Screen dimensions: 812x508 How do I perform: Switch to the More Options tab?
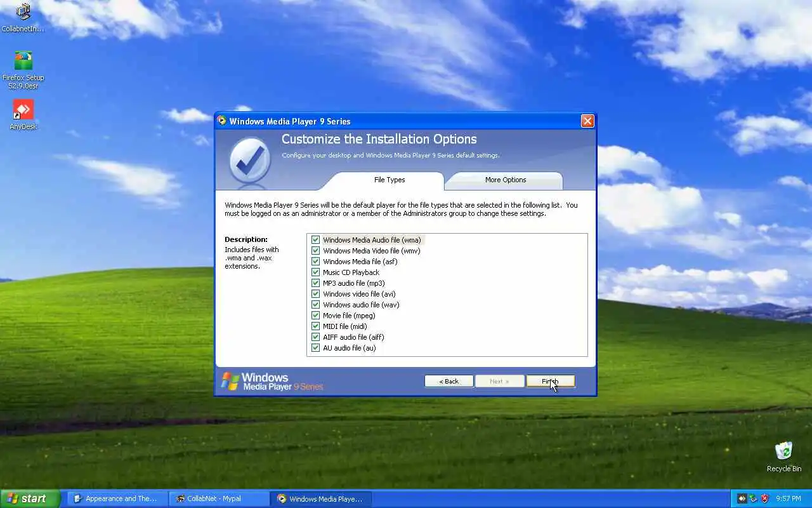[505, 180]
